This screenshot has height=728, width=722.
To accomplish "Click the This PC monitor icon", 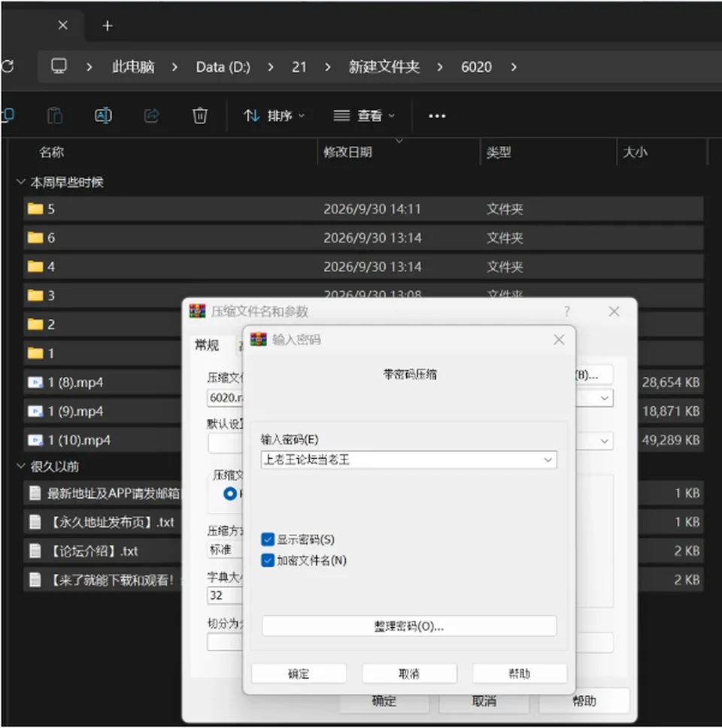I will [x=59, y=66].
